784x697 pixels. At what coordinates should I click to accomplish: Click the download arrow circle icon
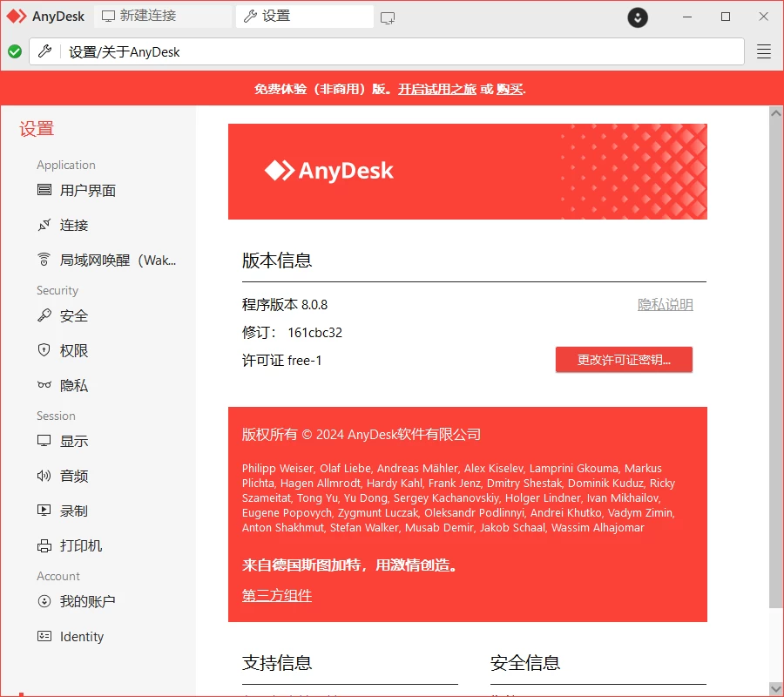[x=638, y=17]
